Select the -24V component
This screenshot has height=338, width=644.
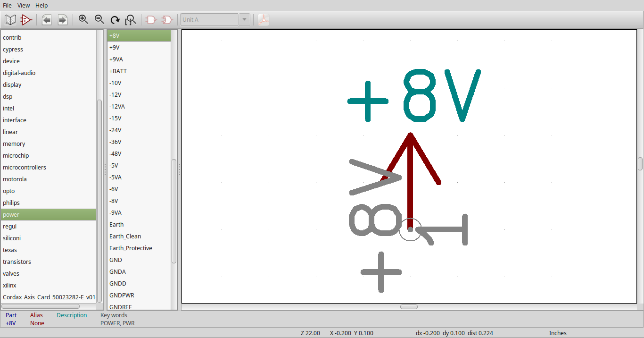coord(139,130)
